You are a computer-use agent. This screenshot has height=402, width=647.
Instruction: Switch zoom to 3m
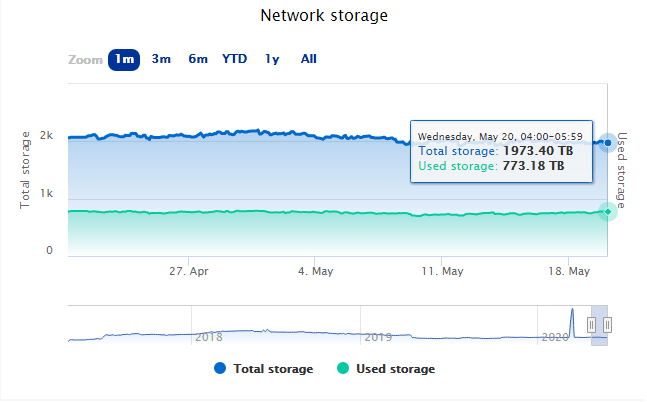pos(161,59)
